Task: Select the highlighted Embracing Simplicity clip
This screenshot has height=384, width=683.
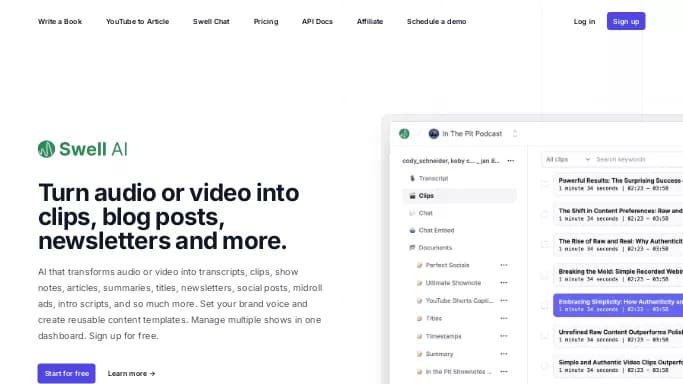Action: (618, 305)
